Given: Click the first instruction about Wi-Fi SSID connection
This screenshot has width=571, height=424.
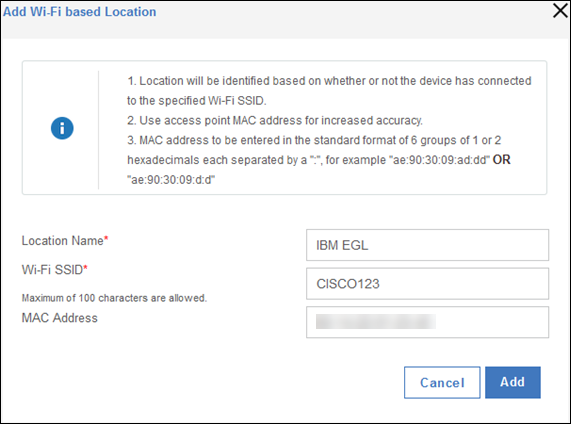Looking at the screenshot, I should [x=329, y=91].
